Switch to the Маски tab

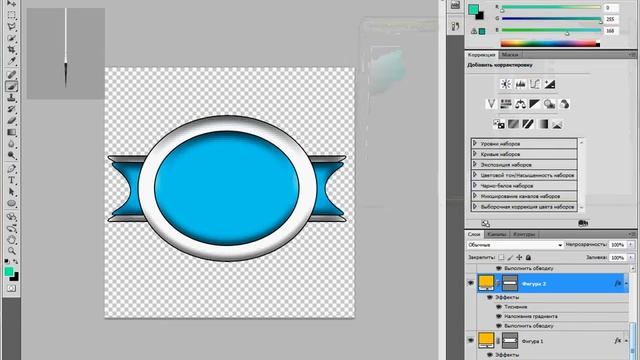point(510,55)
